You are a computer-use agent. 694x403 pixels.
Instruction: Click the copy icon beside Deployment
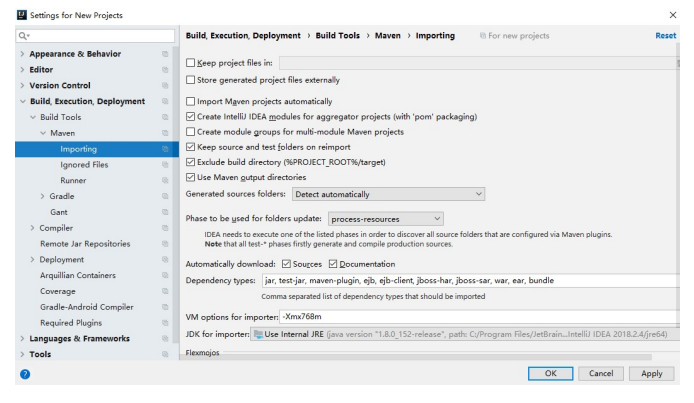[165, 260]
